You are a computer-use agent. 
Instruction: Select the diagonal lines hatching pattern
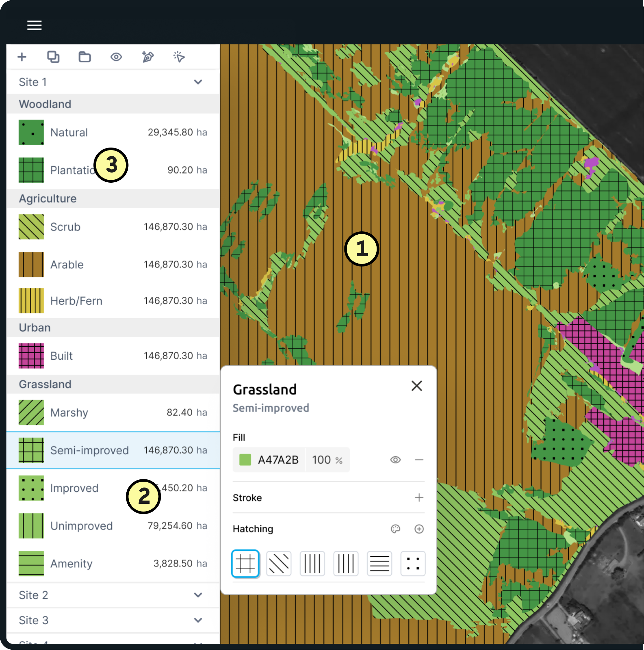[x=279, y=564]
